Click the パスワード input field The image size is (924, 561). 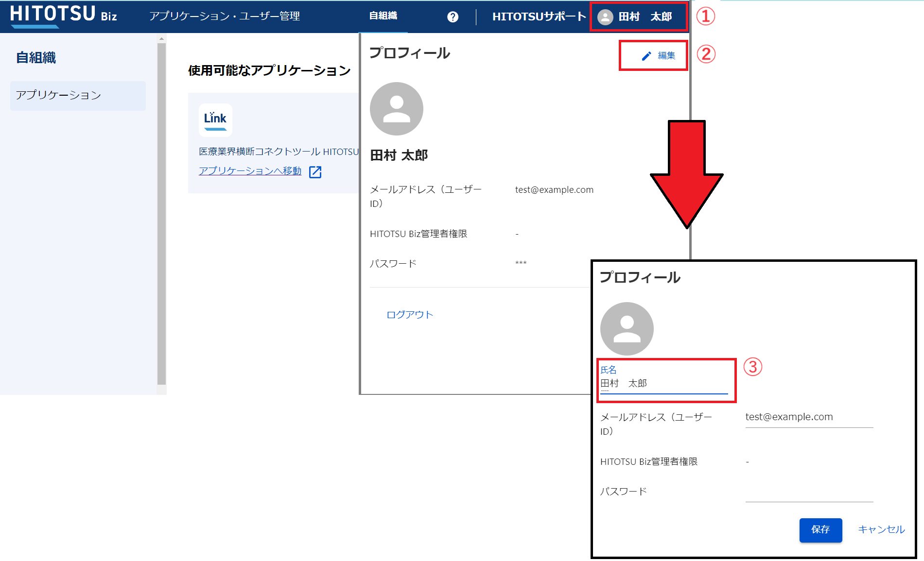coord(809,492)
